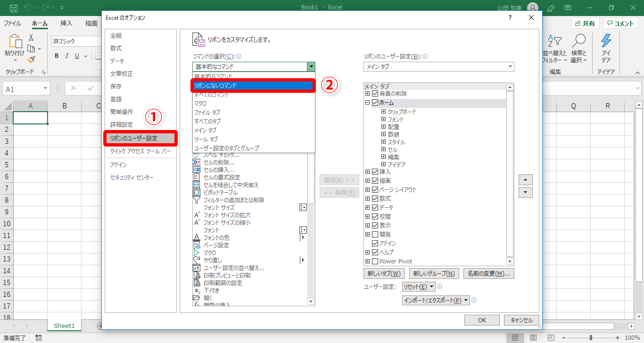Click the Format Painter brush icon
This screenshot has height=343, width=644.
point(31,59)
